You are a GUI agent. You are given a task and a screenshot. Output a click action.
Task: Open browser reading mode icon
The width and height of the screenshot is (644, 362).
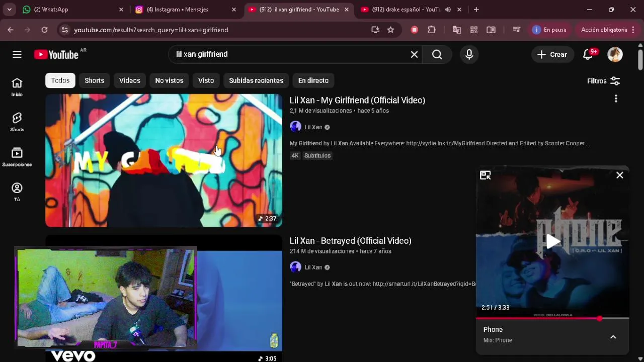[x=491, y=30]
